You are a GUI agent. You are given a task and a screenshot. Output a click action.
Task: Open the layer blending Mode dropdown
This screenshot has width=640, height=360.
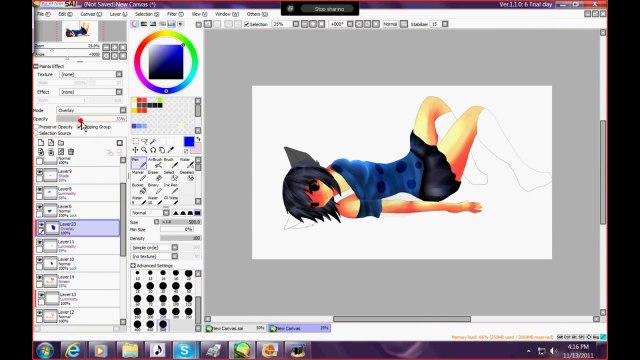[x=91, y=110]
